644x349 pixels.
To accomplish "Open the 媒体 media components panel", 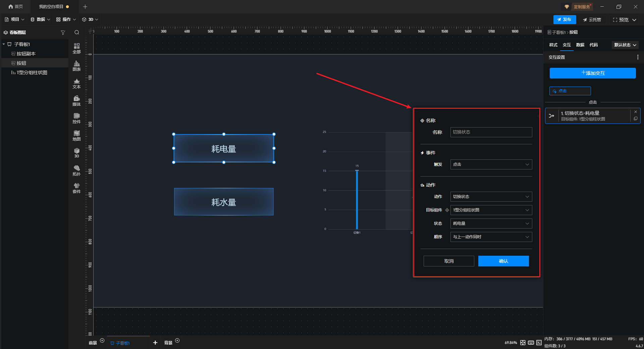I will 76,101.
